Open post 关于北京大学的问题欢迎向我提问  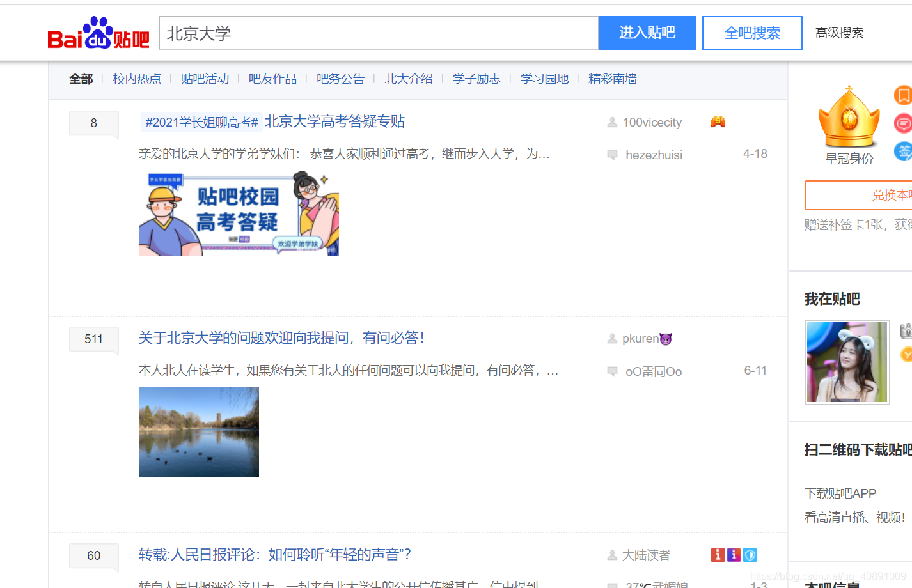pos(281,338)
